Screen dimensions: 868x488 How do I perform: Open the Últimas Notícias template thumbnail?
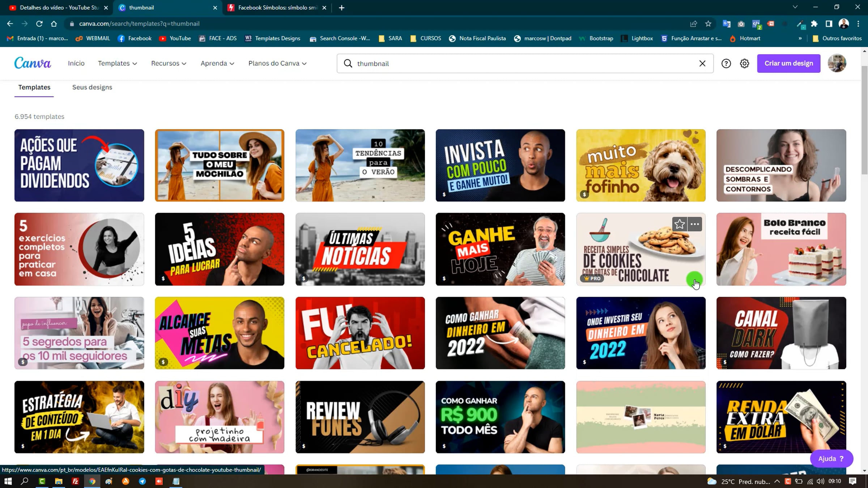coord(360,249)
